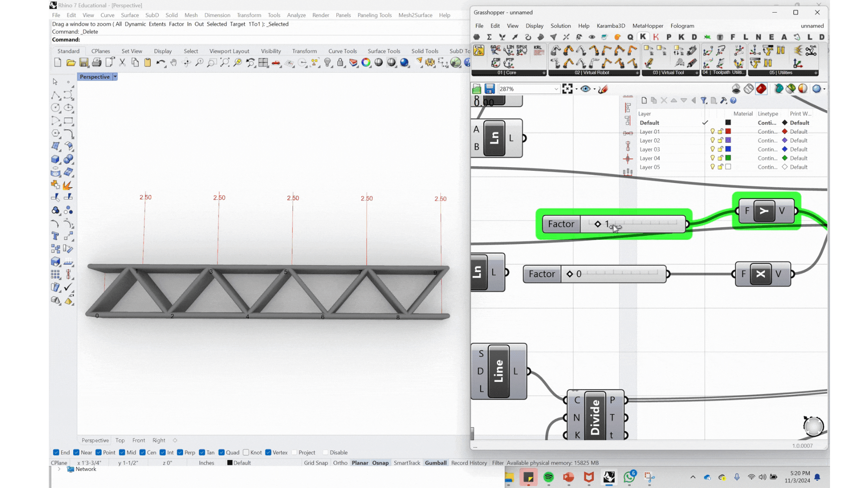Screen dimensions: 868x488
Task: Select the red shaded preview mode icon
Action: (761, 89)
